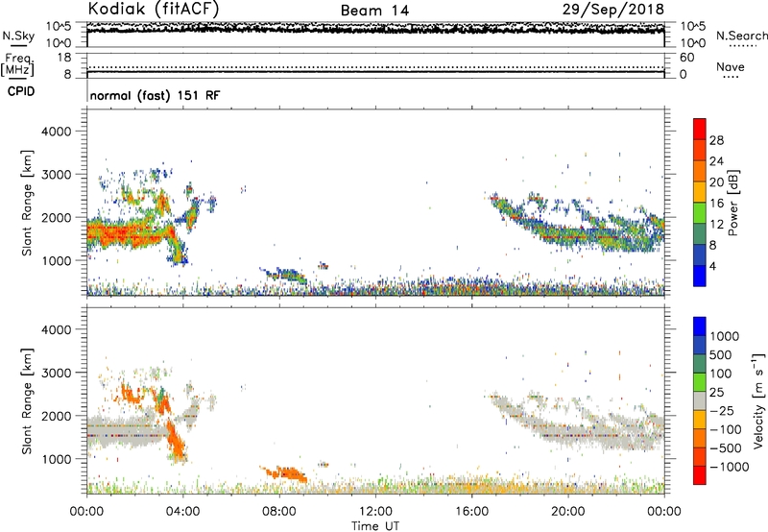Click Slant Range [km] label of Power panel
Image resolution: width=768 pixels, height=532 pixels.
pyautogui.click(x=27, y=203)
